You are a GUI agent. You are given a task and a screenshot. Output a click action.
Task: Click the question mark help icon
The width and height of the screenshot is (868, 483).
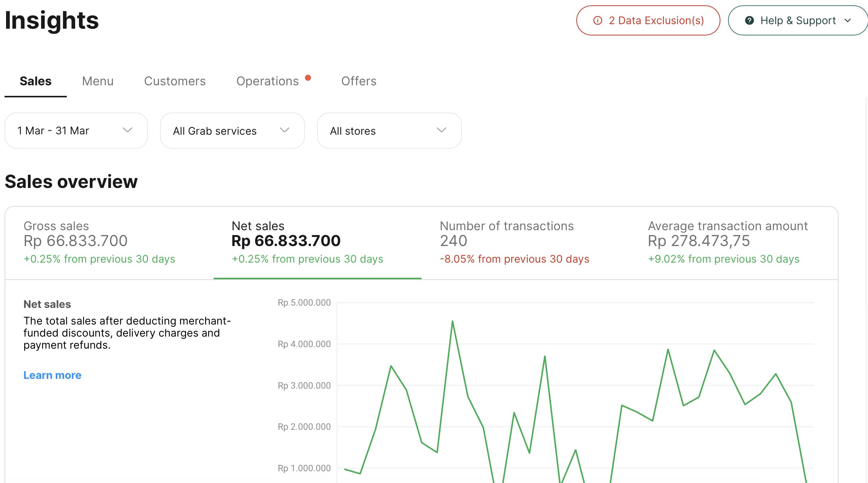click(x=749, y=20)
